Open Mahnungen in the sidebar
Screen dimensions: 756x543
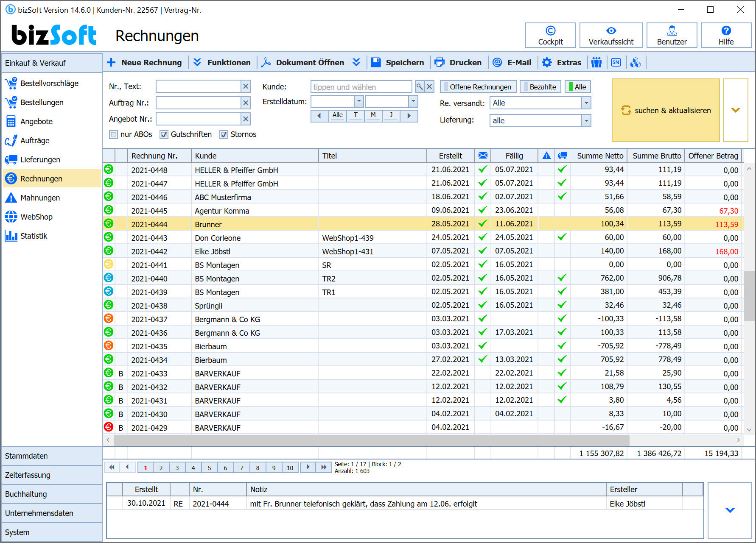[40, 198]
